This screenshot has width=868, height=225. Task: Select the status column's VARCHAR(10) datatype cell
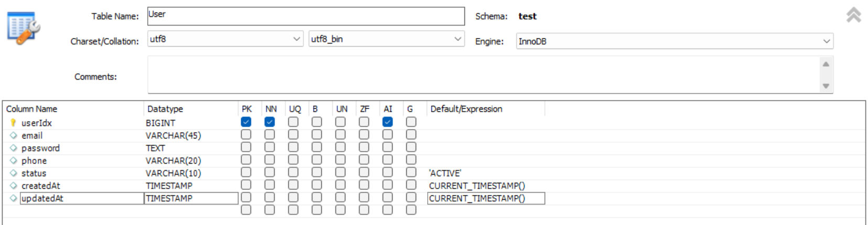click(x=173, y=173)
